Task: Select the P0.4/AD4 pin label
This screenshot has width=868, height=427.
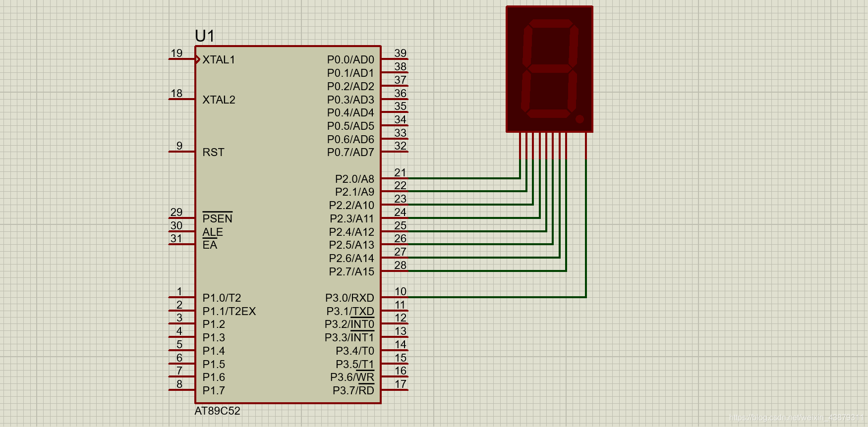Action: tap(350, 112)
